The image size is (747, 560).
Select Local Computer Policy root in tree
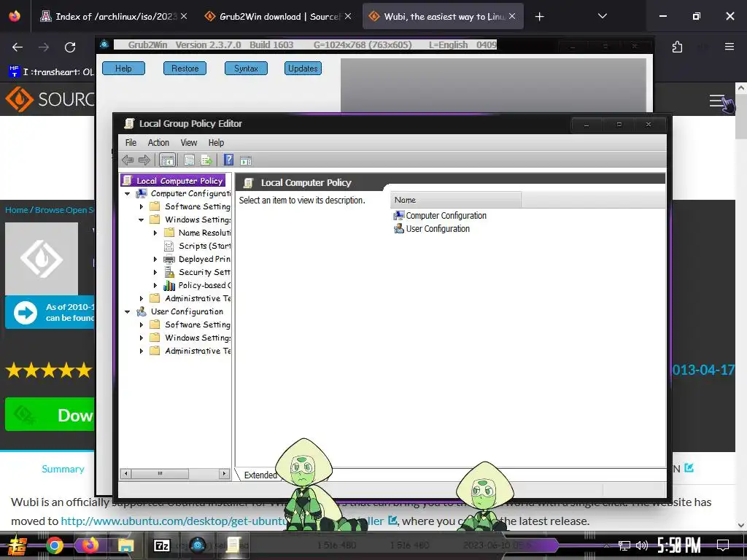tap(174, 181)
